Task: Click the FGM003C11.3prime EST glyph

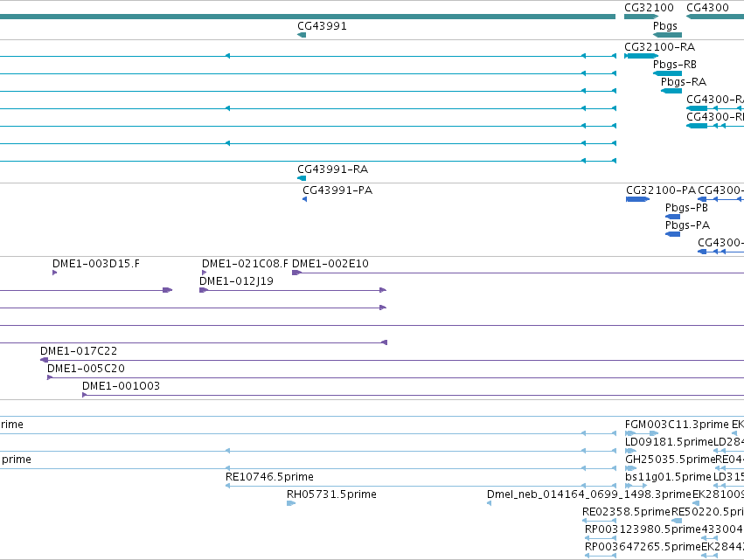Action: pos(642,433)
